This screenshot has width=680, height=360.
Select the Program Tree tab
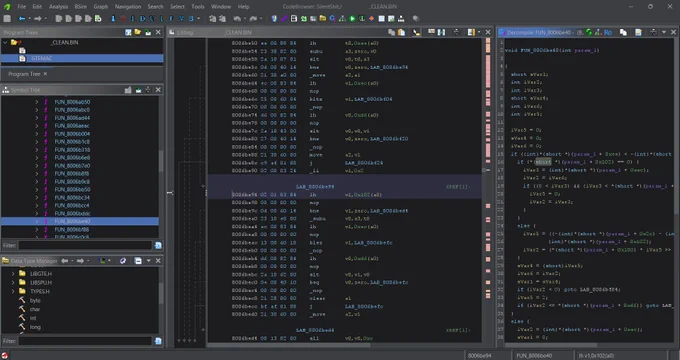coord(24,74)
